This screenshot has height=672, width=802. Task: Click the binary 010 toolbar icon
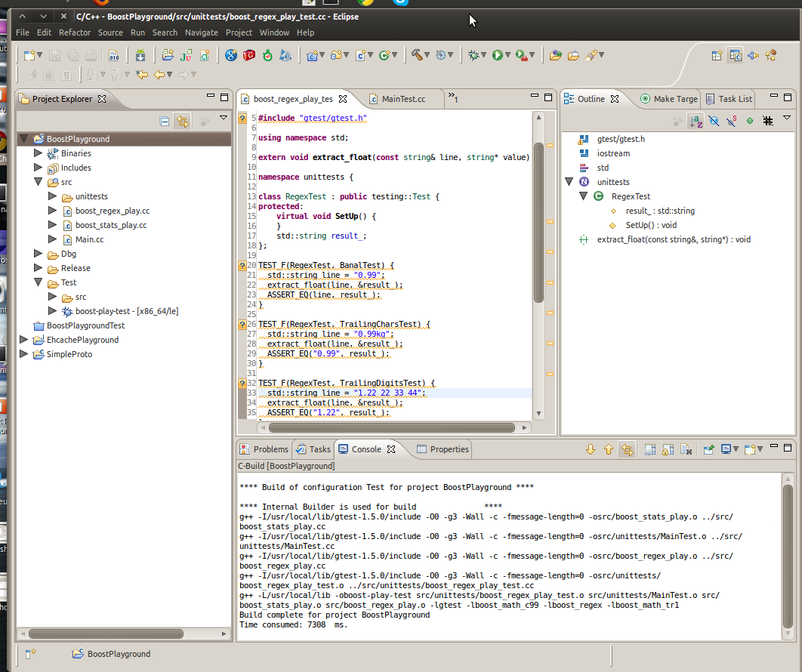coord(113,55)
